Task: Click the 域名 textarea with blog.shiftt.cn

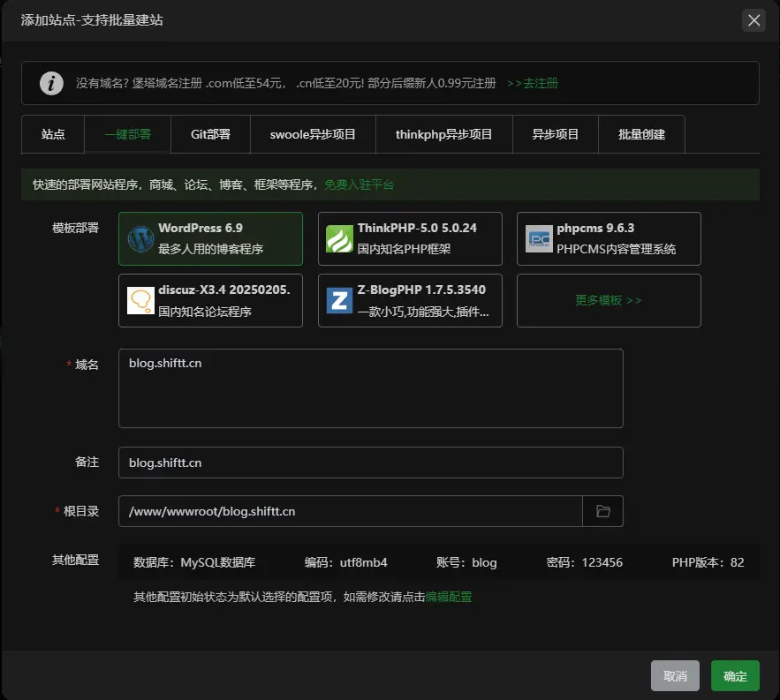Action: (x=371, y=388)
